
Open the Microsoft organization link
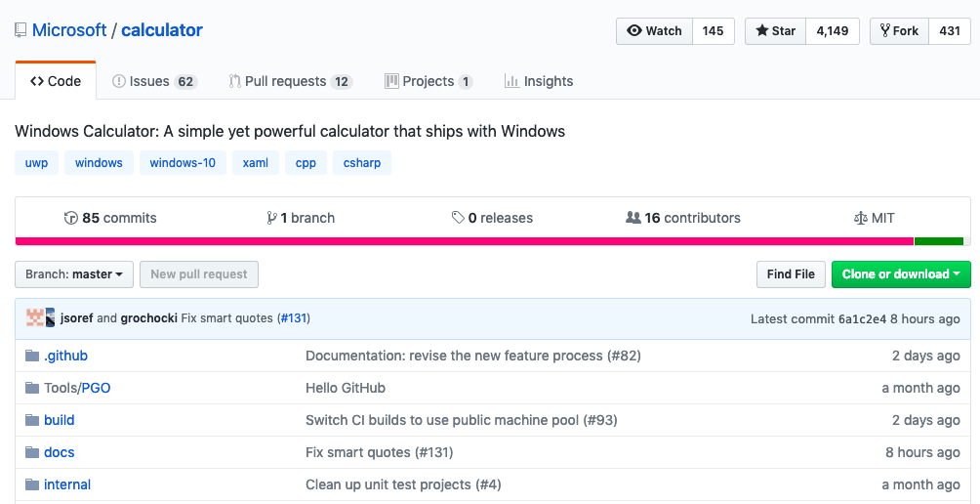pyautogui.click(x=69, y=30)
